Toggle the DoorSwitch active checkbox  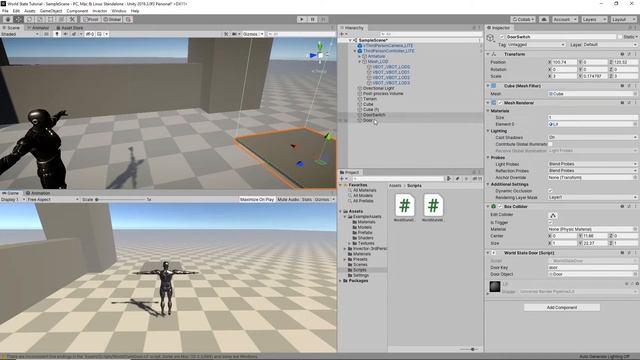tap(502, 37)
